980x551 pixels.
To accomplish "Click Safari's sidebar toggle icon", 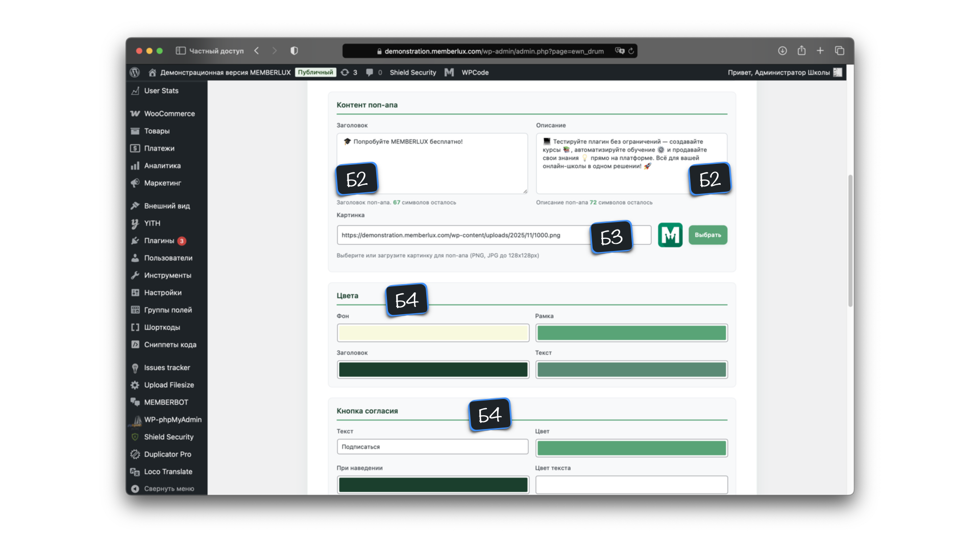I will (x=180, y=51).
